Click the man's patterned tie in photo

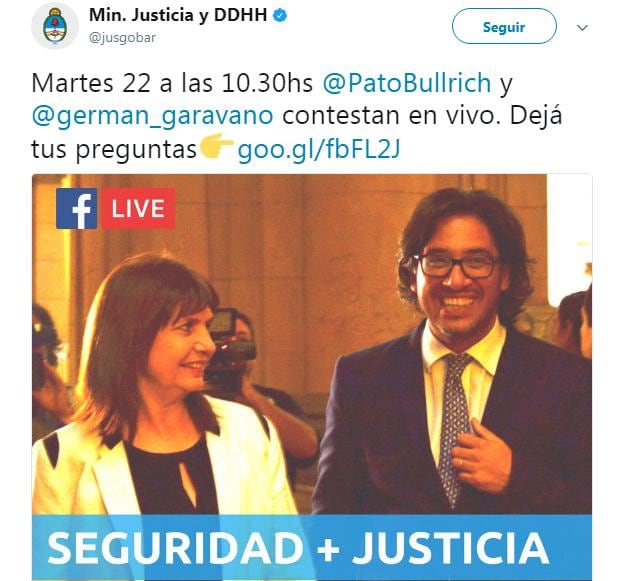(x=454, y=429)
